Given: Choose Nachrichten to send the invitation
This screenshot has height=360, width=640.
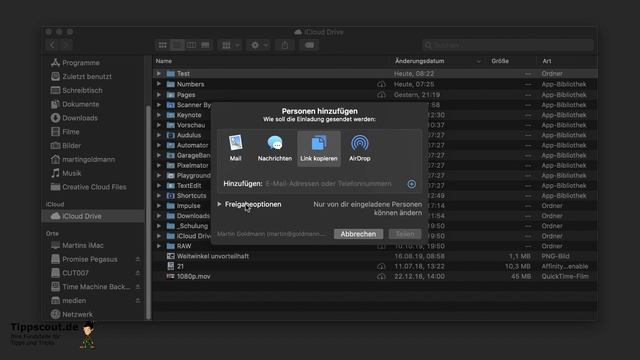Looking at the screenshot, I should [275, 148].
